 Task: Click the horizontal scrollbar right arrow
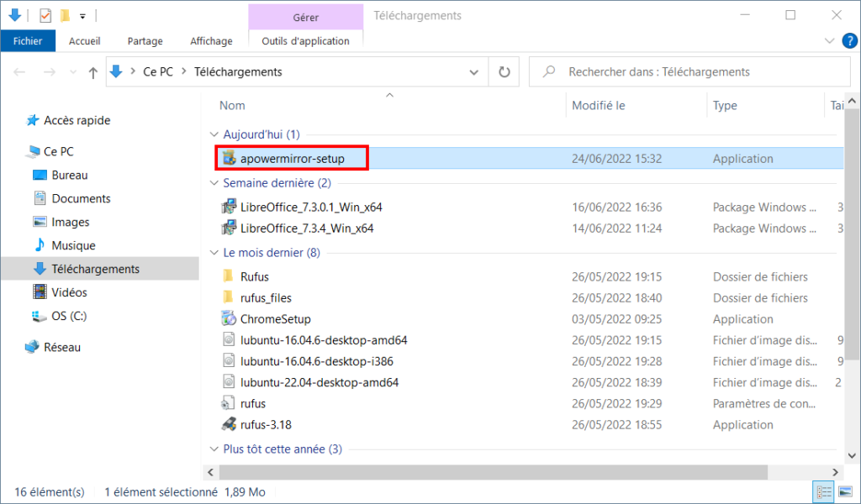click(x=835, y=471)
